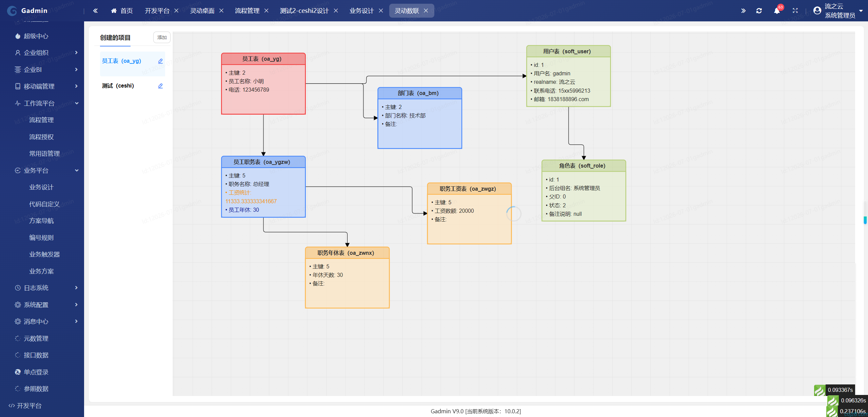The width and height of the screenshot is (868, 417).
Task: Close the 灵动数联 tab
Action: pos(426,11)
